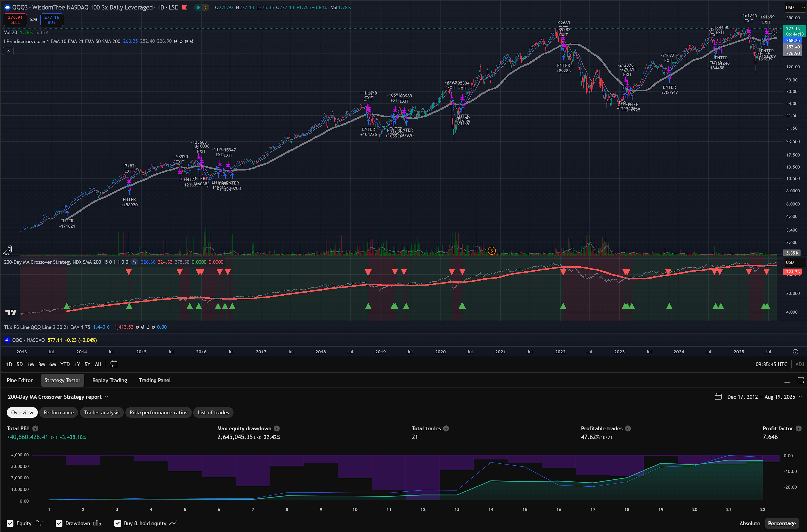The image size is (807, 532).
Task: Click the 276.91 SELL button
Action: coord(15,20)
